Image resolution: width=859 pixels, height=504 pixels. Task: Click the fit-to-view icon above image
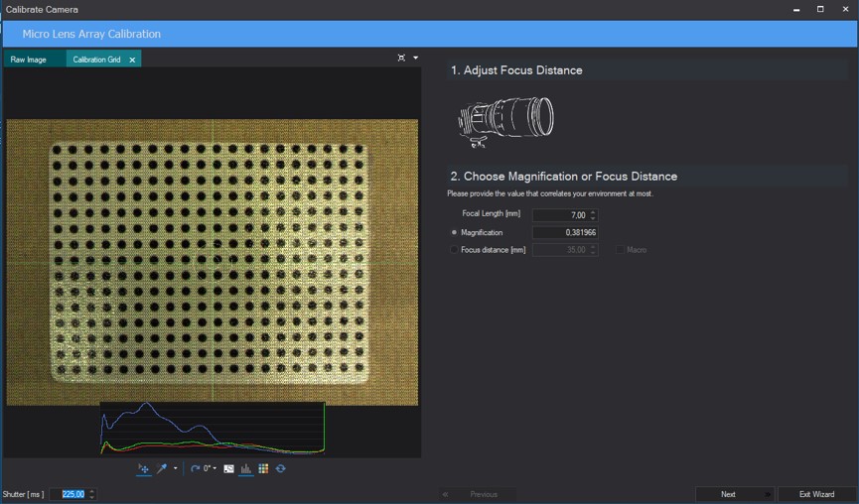(x=401, y=58)
